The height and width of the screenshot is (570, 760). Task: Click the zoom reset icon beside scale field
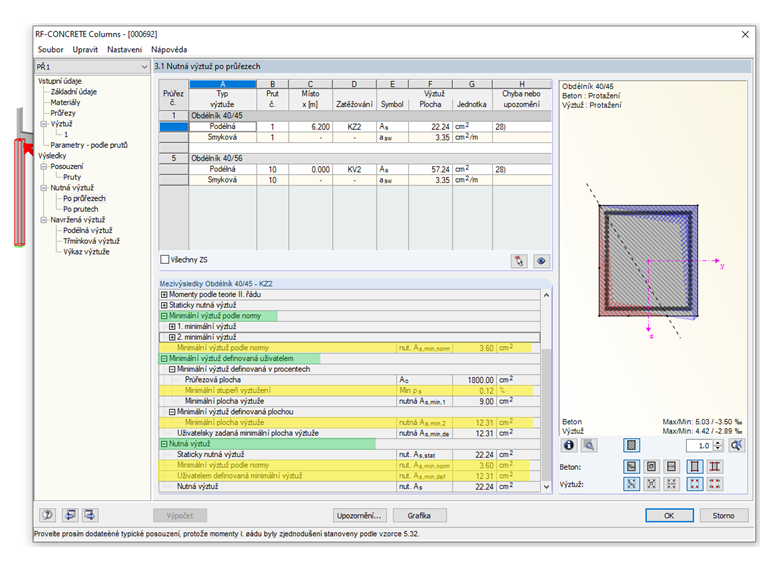tap(736, 445)
